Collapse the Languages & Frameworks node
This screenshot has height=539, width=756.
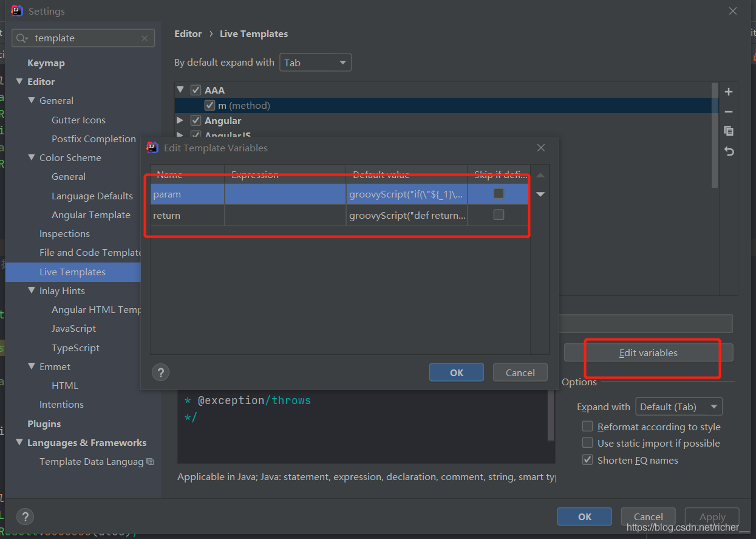coord(19,442)
